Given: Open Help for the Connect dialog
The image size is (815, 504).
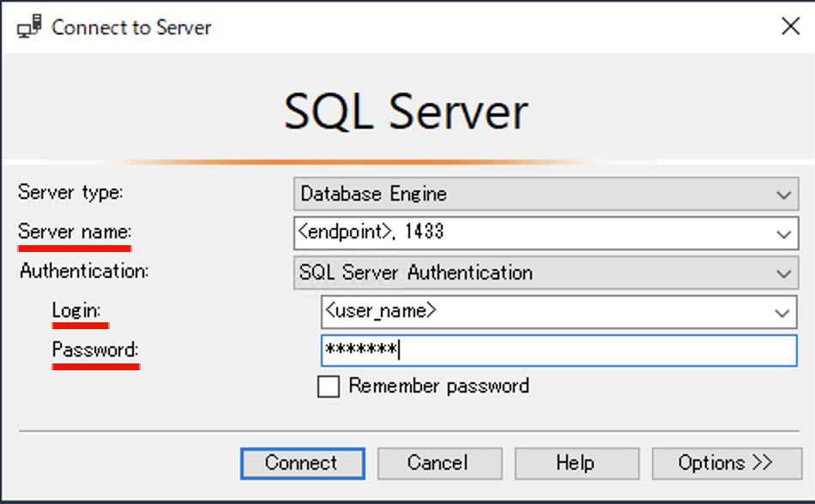Looking at the screenshot, I should [x=577, y=463].
